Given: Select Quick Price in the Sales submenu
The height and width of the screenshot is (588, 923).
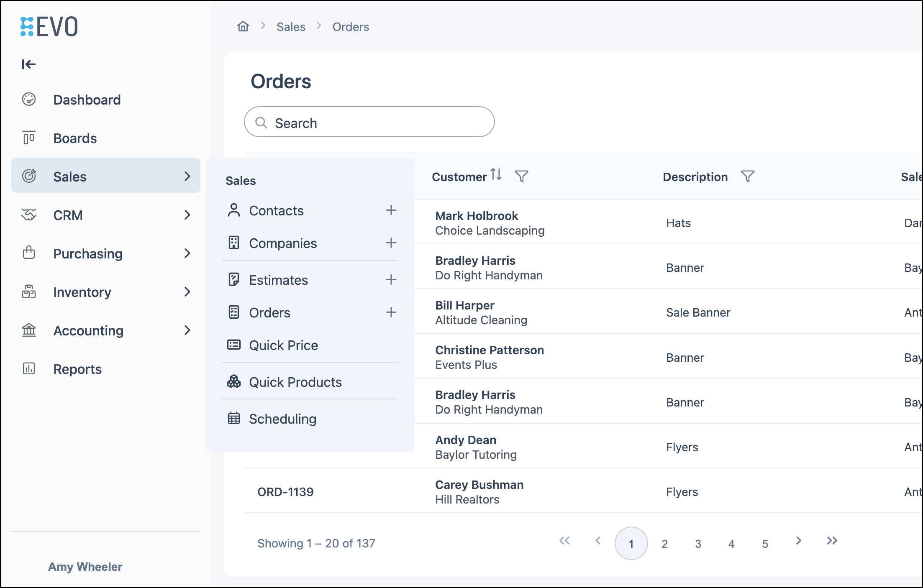Looking at the screenshot, I should tap(283, 345).
